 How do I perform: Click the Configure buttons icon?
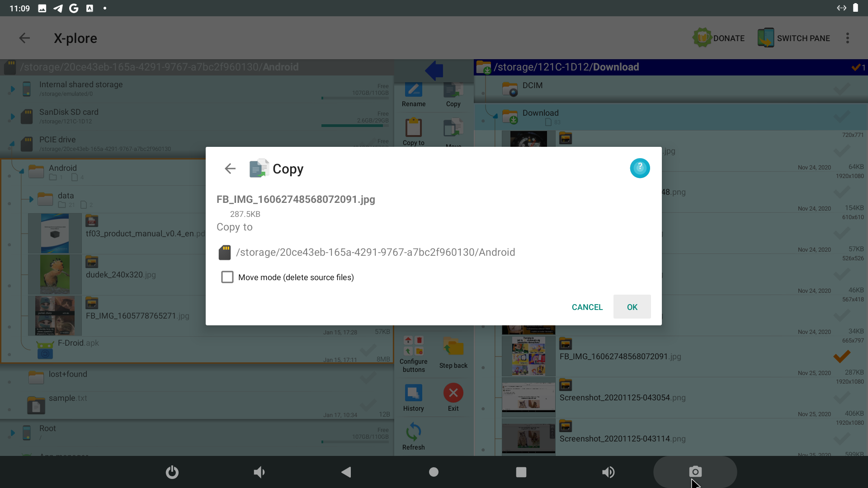[x=414, y=355]
